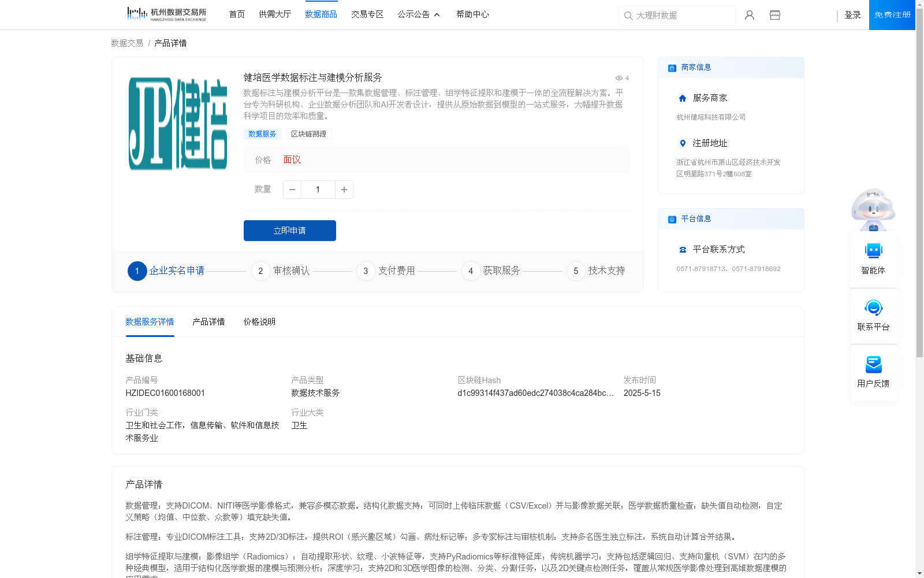Click step 5 技术支持

pos(596,271)
